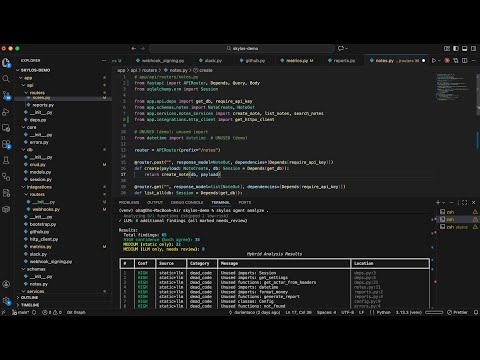This screenshot has width=480, height=360.
Task: Switch to webhook_signing.py tab
Action: click(160, 61)
